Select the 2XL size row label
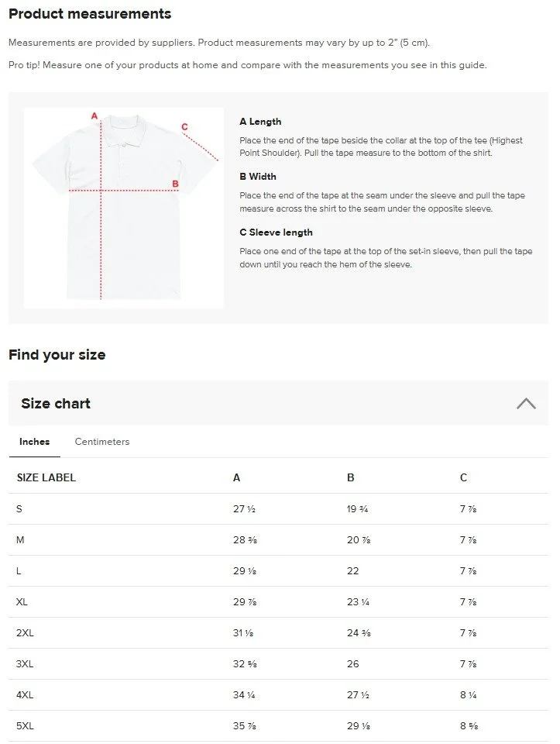Screen dimensions: 560x744 [26, 632]
